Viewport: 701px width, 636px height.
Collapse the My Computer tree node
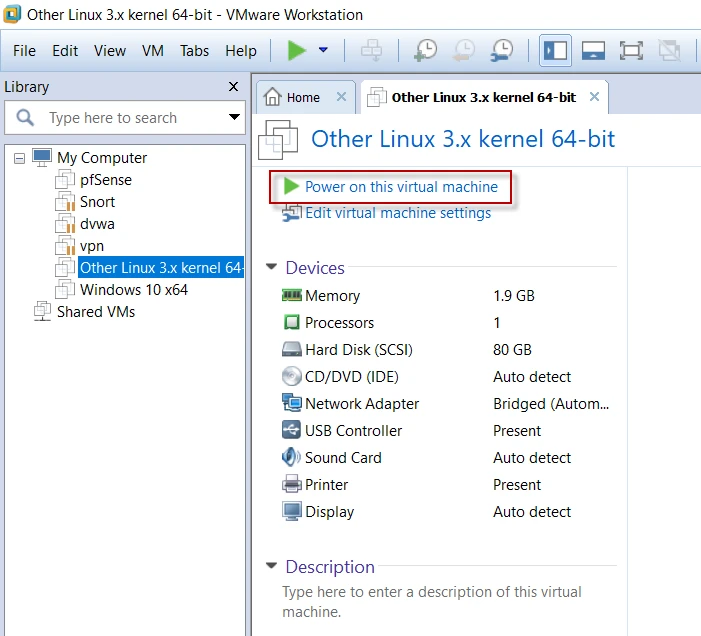pyautogui.click(x=19, y=158)
